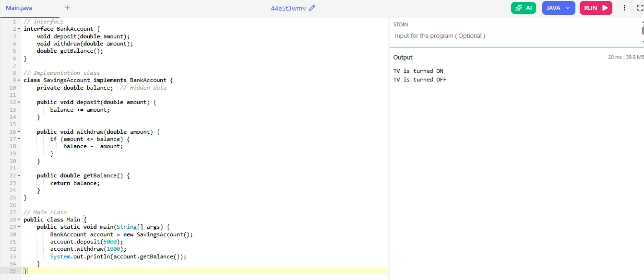644x280 pixels.
Task: Click "return balance;" statement
Action: coord(75,183)
